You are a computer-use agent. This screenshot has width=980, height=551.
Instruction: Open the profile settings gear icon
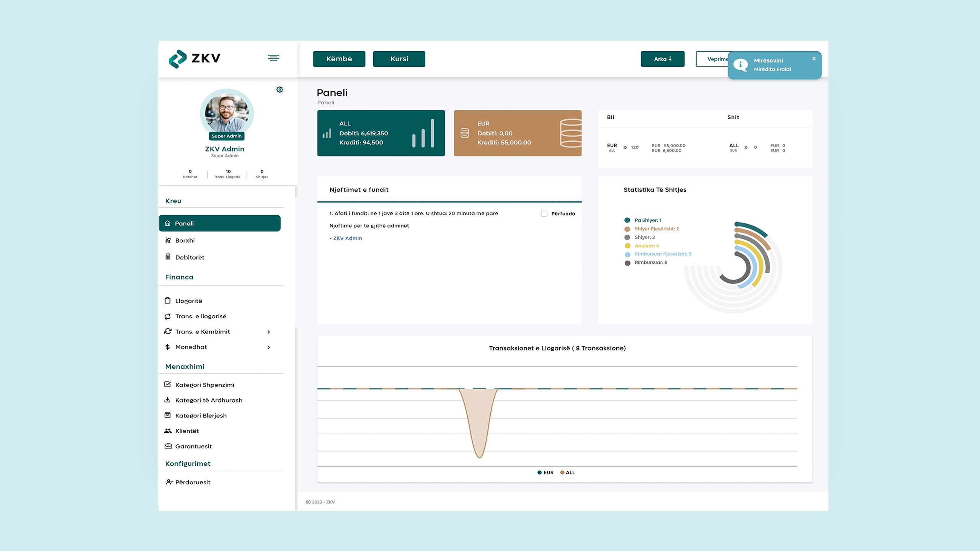(x=280, y=90)
